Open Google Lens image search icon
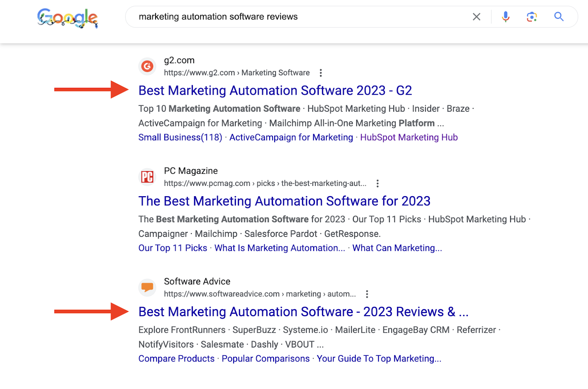The height and width of the screenshot is (389, 588). [532, 17]
